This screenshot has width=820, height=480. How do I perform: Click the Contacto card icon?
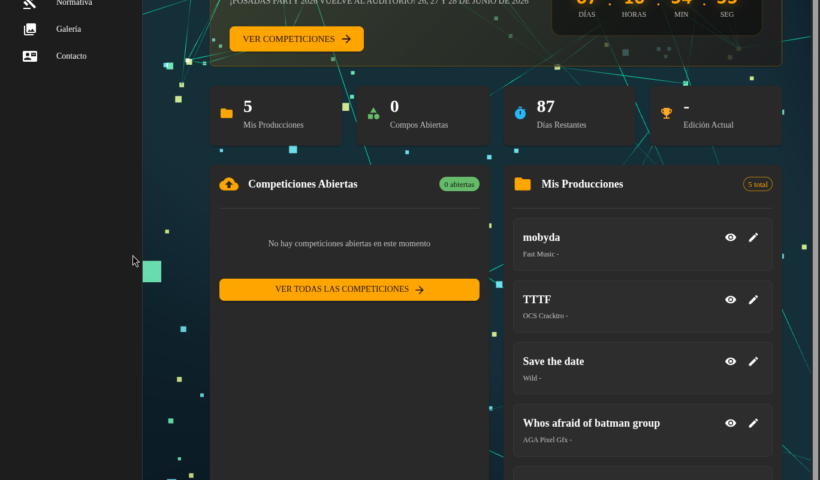click(x=30, y=56)
